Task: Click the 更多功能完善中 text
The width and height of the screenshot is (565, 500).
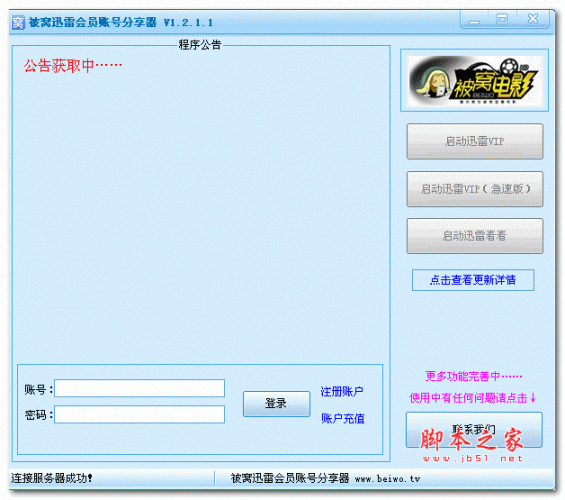Action: 473,376
